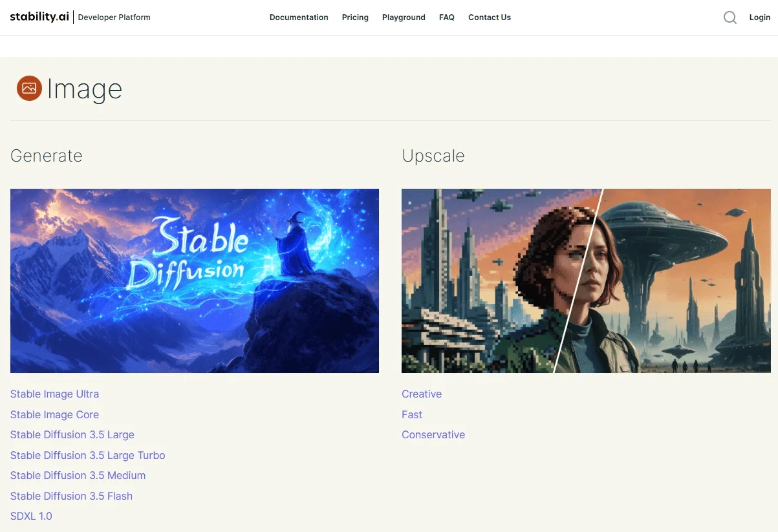This screenshot has width=778, height=532.
Task: Open Contact Us
Action: 490,17
